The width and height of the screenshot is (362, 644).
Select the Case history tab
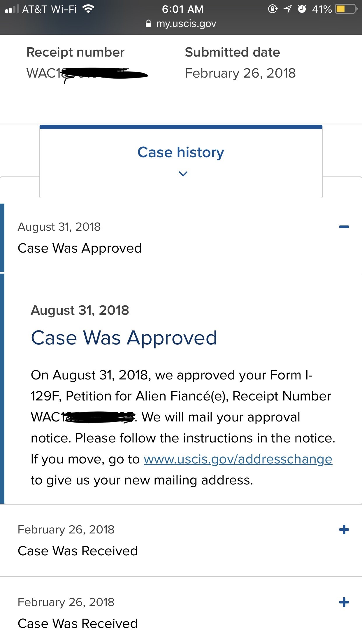coord(181,153)
